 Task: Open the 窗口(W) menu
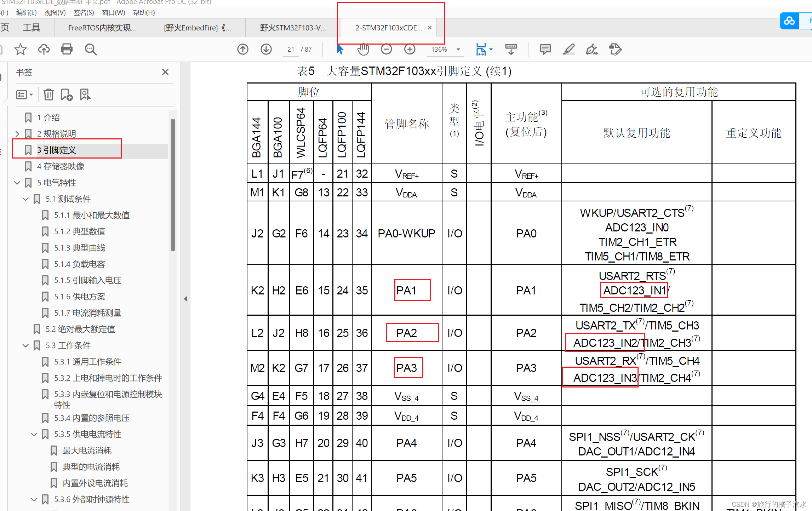113,13
